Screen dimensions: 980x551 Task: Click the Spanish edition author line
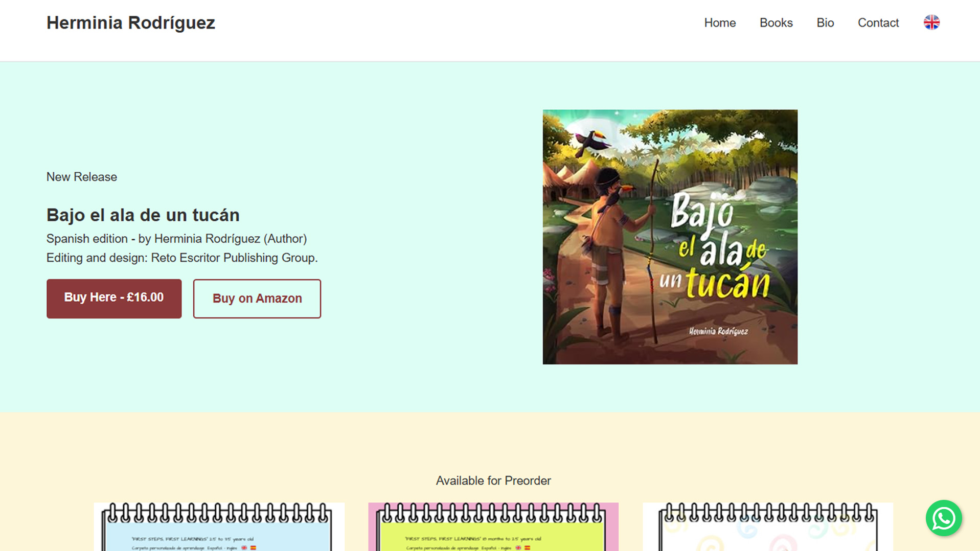click(x=177, y=239)
